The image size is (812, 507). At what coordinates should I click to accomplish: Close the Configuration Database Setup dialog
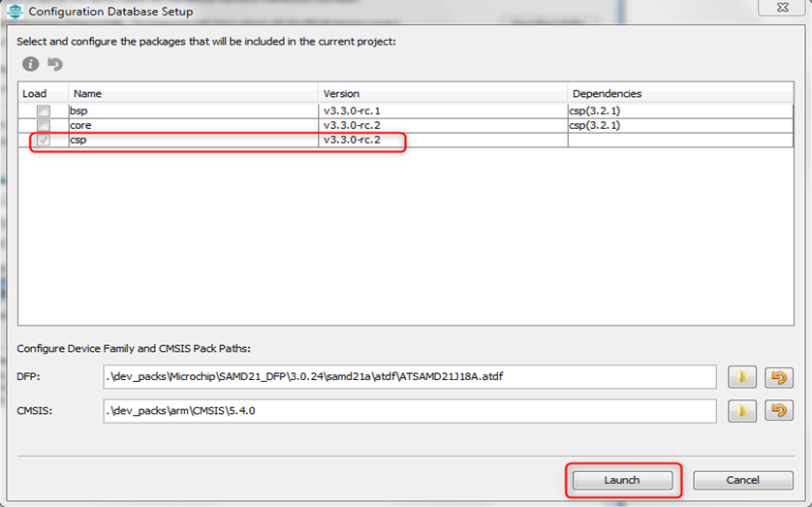point(783,9)
